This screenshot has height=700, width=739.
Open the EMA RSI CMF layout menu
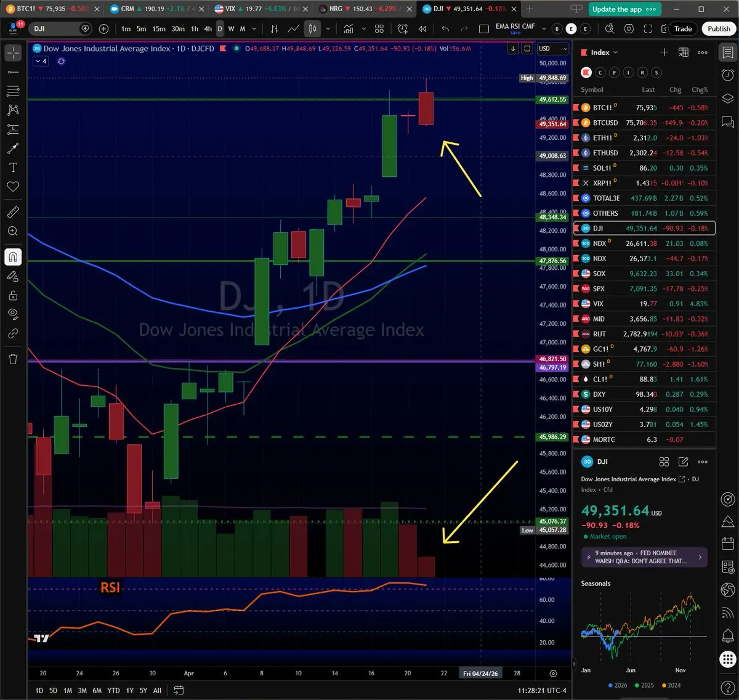515,28
